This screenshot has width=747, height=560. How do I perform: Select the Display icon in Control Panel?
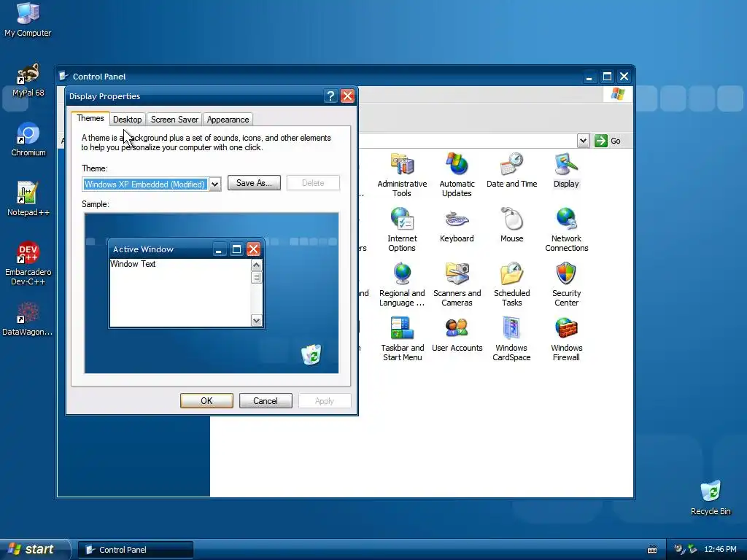pyautogui.click(x=566, y=170)
